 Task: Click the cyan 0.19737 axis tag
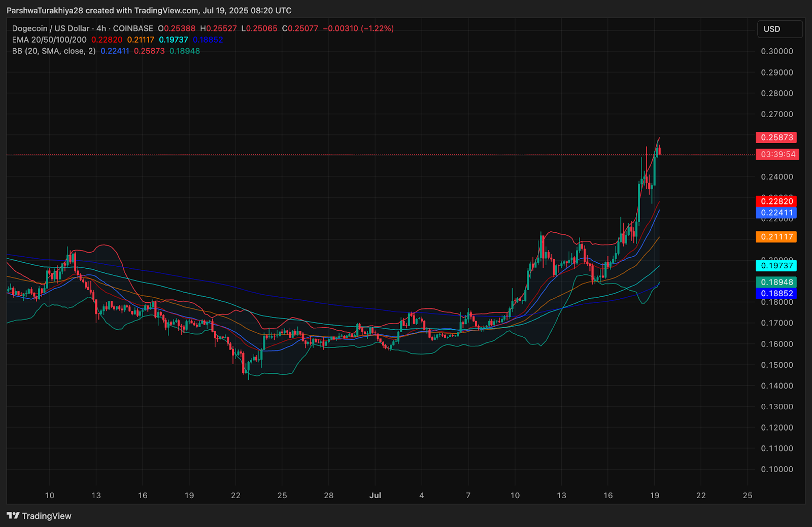[x=776, y=266]
